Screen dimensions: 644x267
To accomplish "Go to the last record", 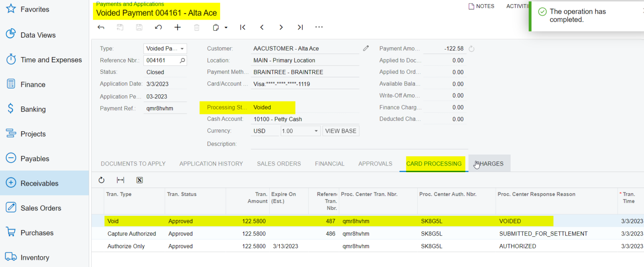I will pyautogui.click(x=300, y=27).
